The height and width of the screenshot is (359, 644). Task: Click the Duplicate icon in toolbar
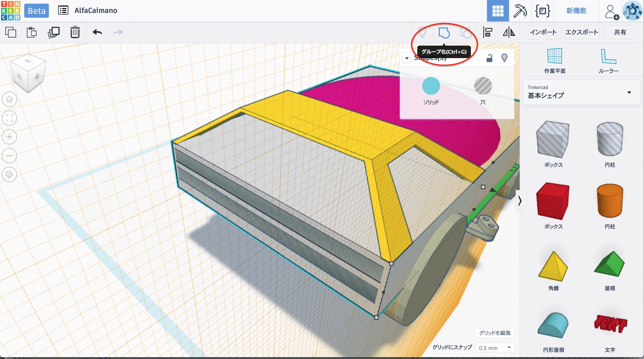53,32
